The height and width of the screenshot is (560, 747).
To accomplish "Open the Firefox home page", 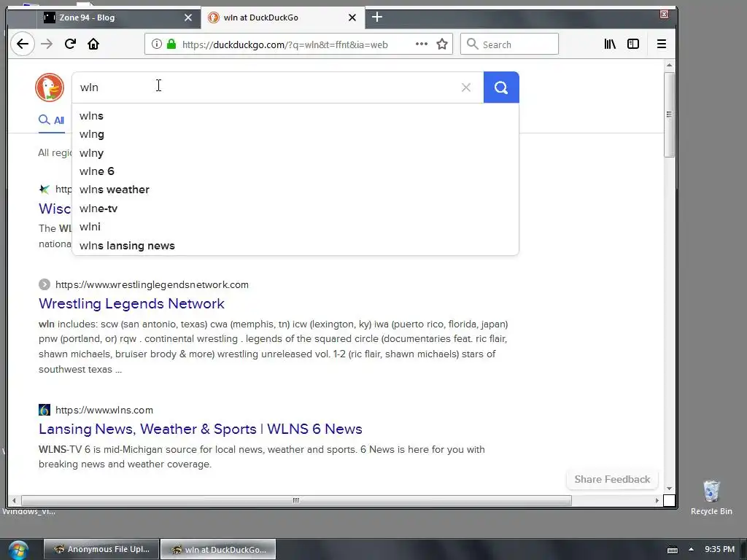I will 93,44.
